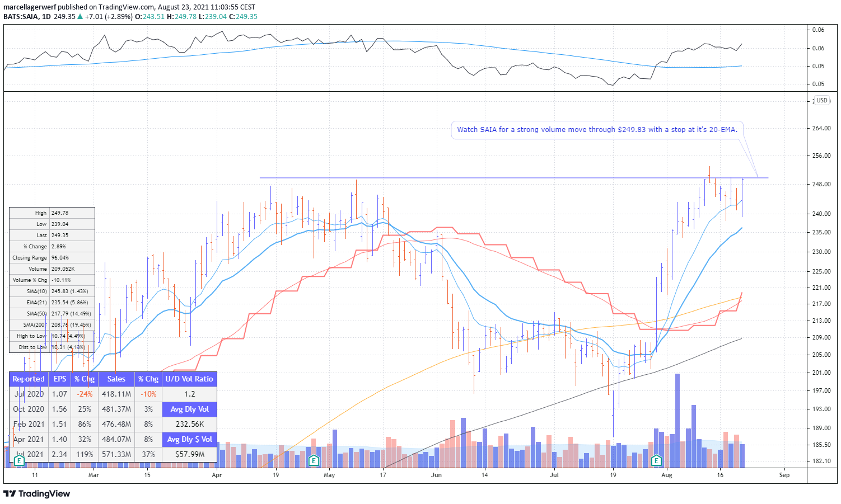Click the Low 239.04 stats row
841x504 pixels.
[52, 224]
